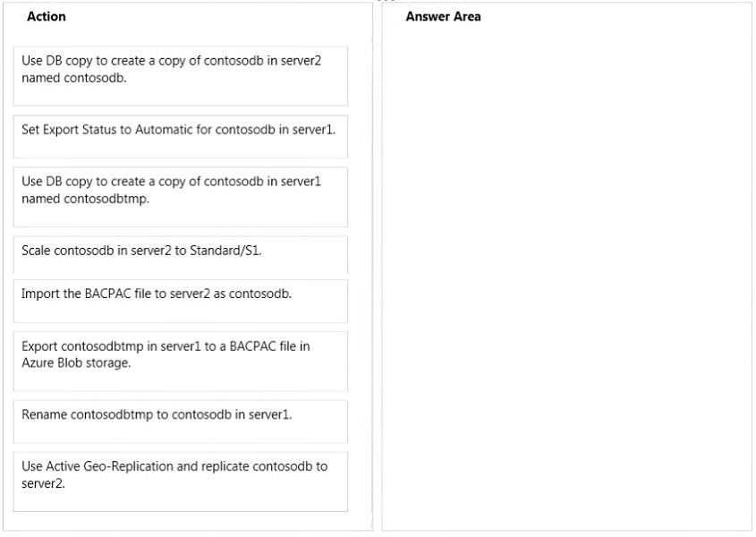The image size is (756, 537).
Task: Click 'named contosodb.' line in first action
Action: point(73,78)
